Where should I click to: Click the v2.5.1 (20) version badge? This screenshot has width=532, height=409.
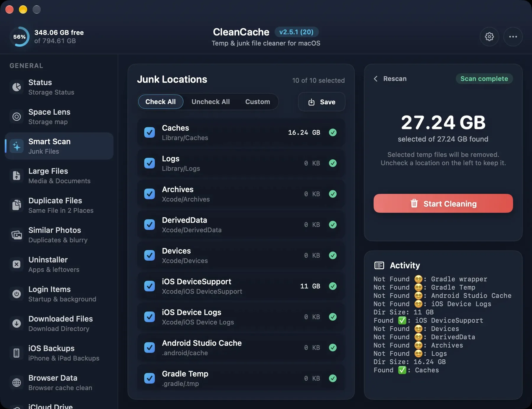tap(296, 32)
